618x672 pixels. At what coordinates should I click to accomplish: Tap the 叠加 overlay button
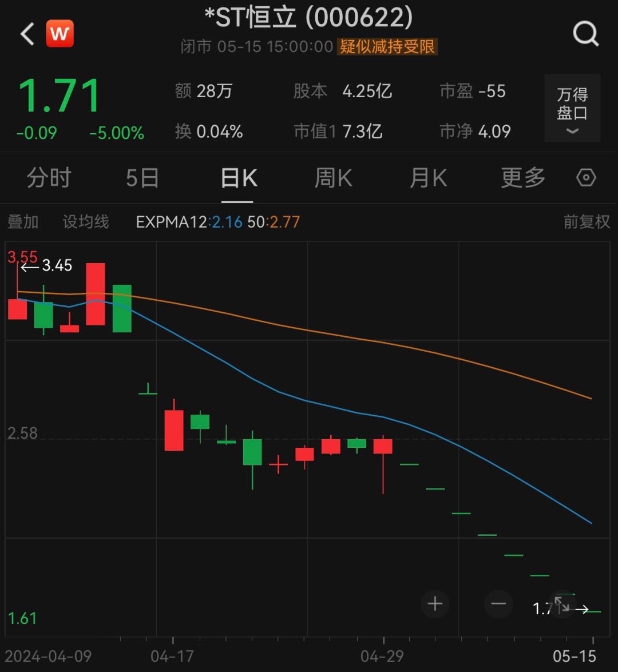pyautogui.click(x=23, y=222)
